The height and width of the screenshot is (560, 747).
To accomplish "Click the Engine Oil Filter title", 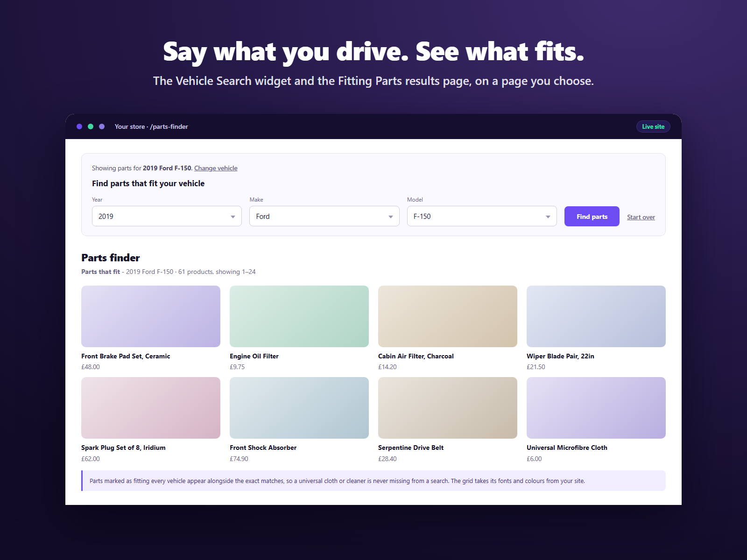I will click(254, 356).
